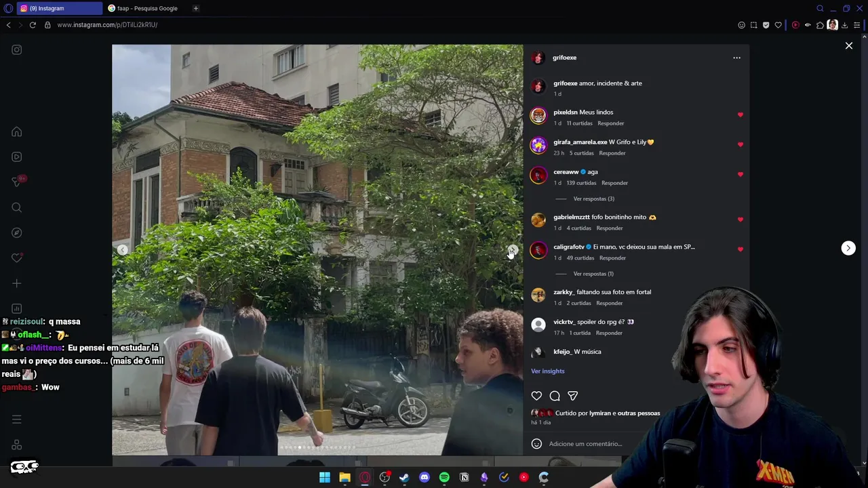This screenshot has height=488, width=868.
Task: Switch to the Instagram browser tab
Action: [x=60, y=8]
